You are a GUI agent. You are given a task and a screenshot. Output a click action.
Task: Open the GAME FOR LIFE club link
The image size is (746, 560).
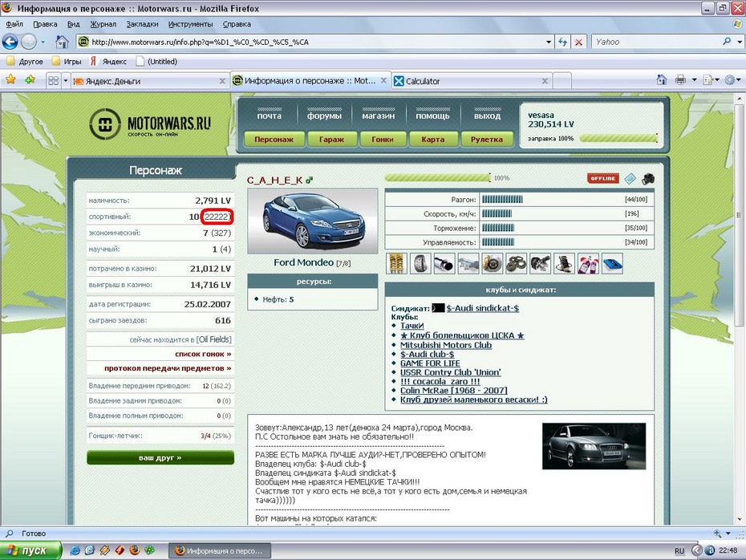click(x=430, y=363)
